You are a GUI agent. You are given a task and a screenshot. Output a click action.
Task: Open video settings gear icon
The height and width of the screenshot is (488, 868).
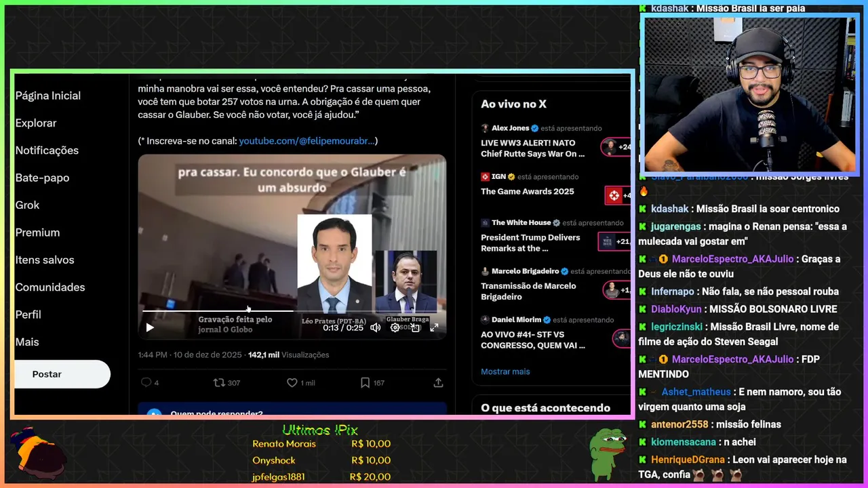pos(395,327)
